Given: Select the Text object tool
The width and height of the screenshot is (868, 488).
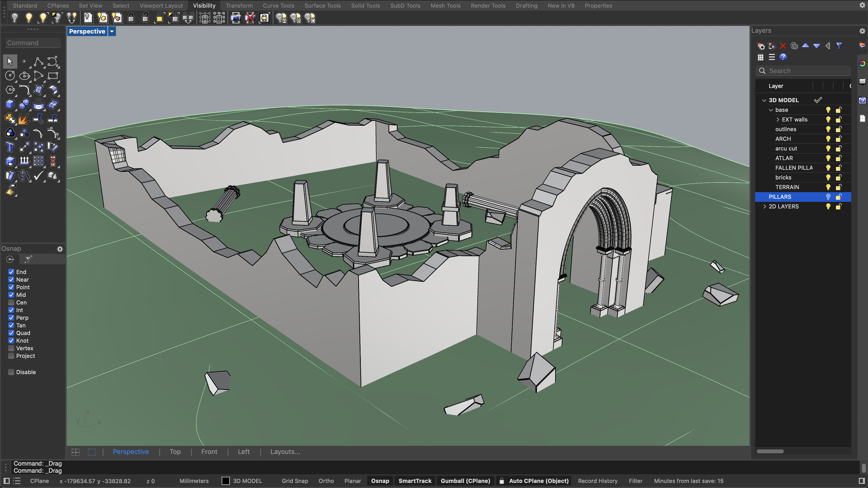Looking at the screenshot, I should coord(10,147).
